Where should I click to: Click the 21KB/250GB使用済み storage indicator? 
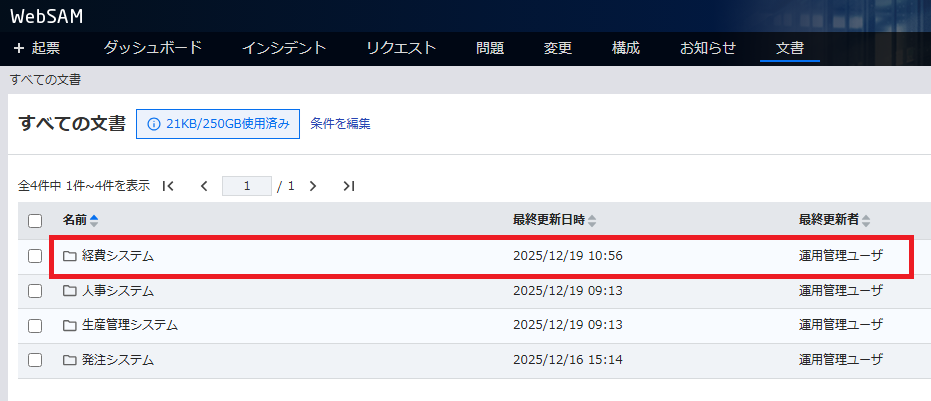click(x=218, y=124)
